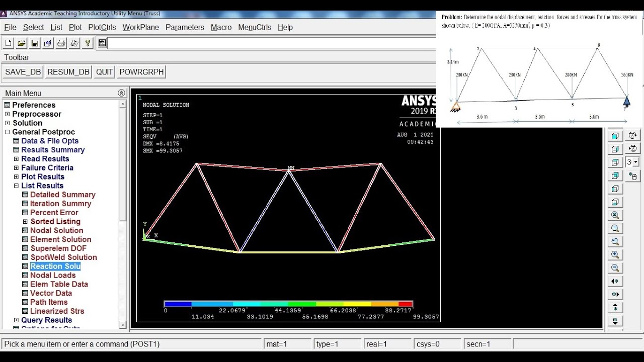
Task: Expand the Solution tree node
Action: (7, 123)
